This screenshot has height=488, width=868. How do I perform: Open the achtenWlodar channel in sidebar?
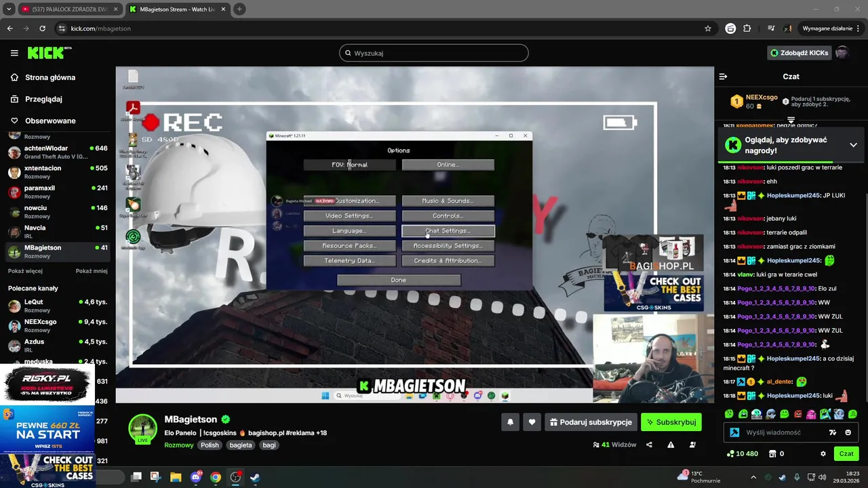[x=57, y=152]
